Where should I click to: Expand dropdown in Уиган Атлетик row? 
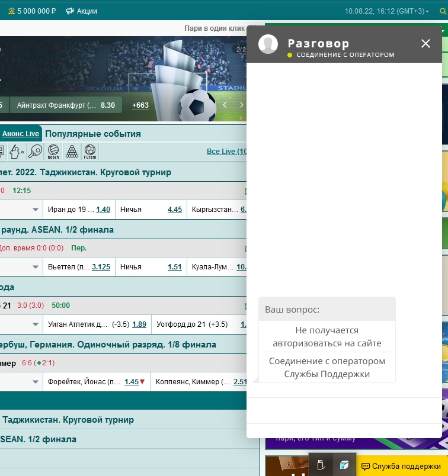click(x=36, y=324)
